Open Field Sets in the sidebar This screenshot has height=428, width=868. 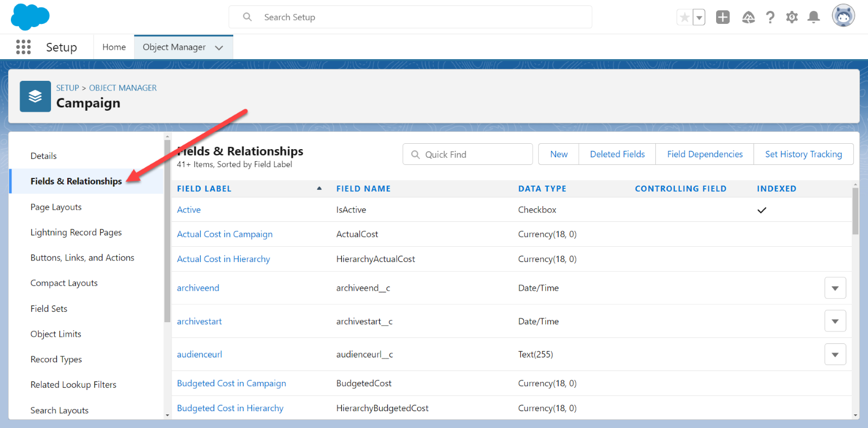[49, 309]
